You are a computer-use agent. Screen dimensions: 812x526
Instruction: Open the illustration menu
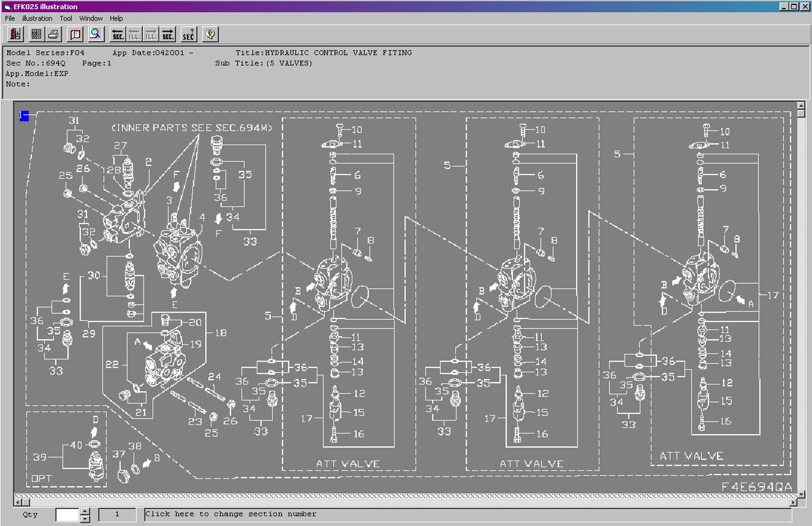pos(37,19)
